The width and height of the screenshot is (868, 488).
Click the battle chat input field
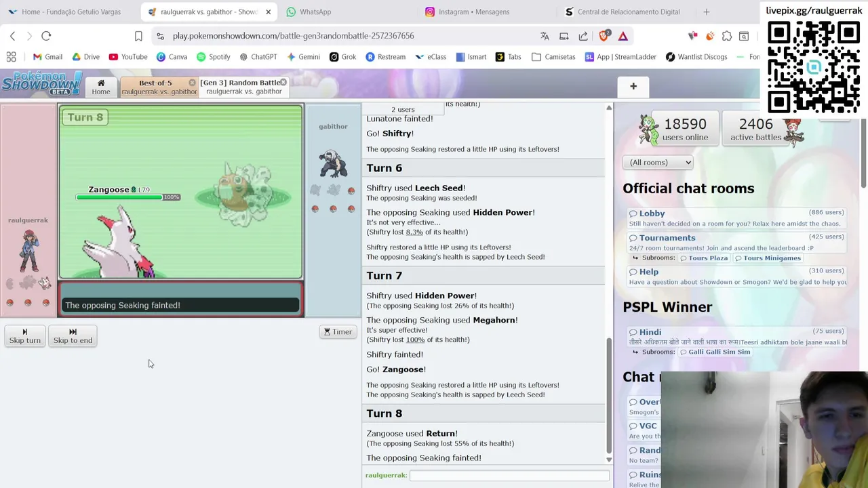tap(509, 476)
